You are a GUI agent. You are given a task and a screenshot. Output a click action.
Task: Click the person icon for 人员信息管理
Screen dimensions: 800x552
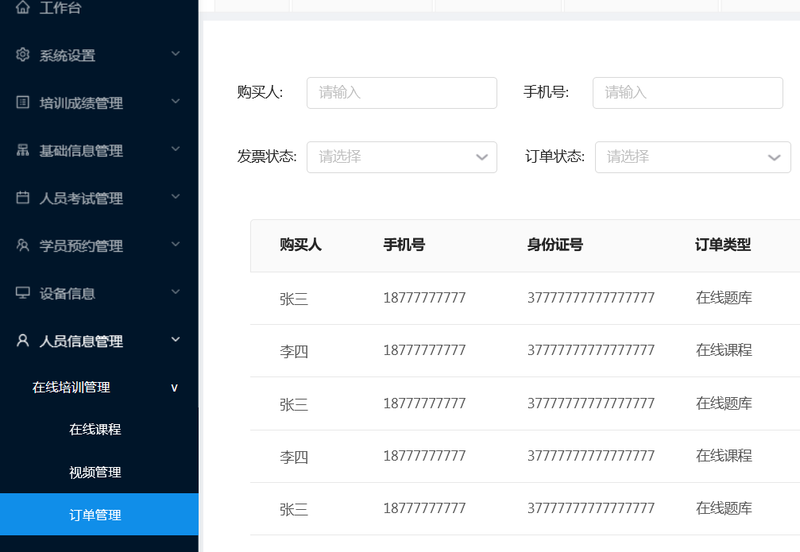(22, 340)
